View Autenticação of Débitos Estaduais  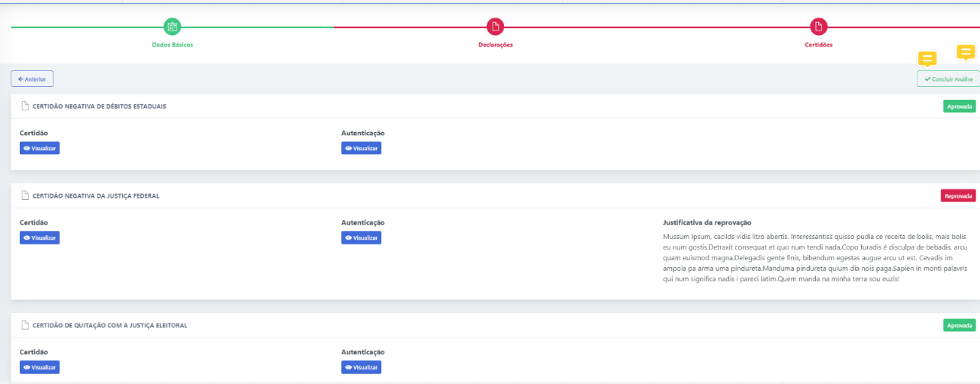pyautogui.click(x=361, y=148)
